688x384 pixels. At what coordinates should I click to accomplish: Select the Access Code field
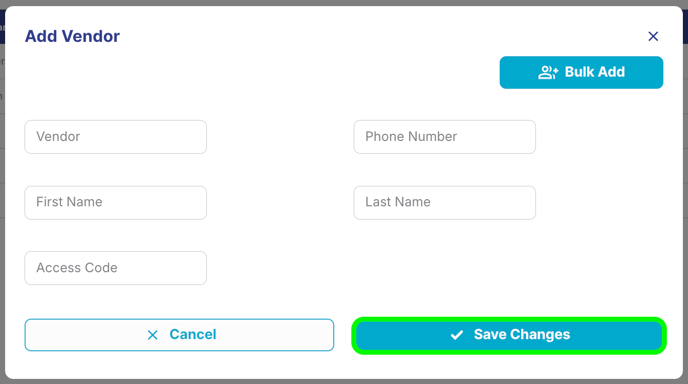coord(115,268)
